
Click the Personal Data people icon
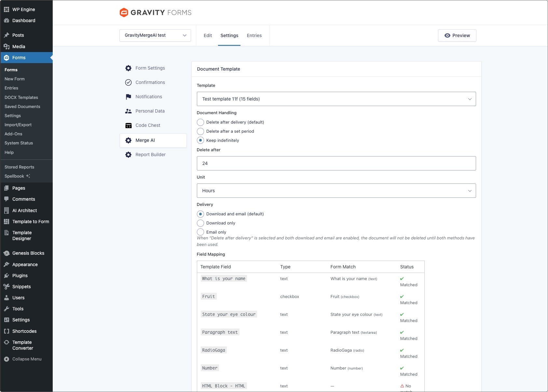(x=128, y=111)
